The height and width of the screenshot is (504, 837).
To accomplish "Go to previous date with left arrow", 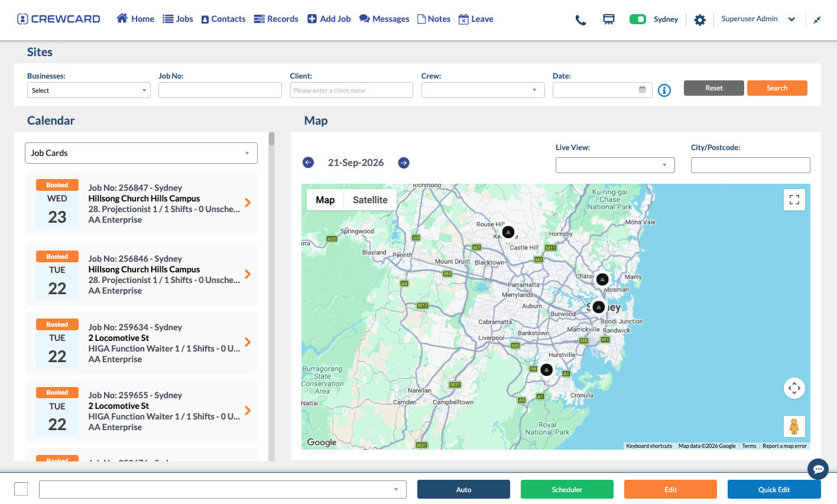I will 309,162.
